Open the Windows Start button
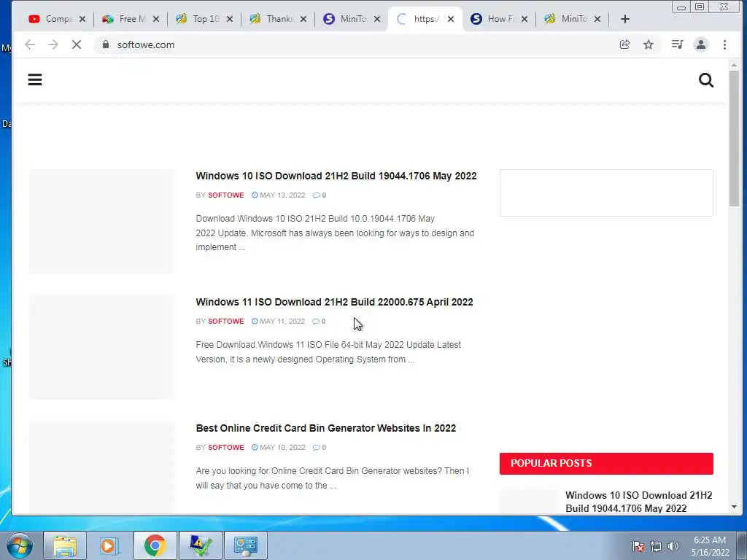This screenshot has height=560, width=747. pyautogui.click(x=20, y=545)
